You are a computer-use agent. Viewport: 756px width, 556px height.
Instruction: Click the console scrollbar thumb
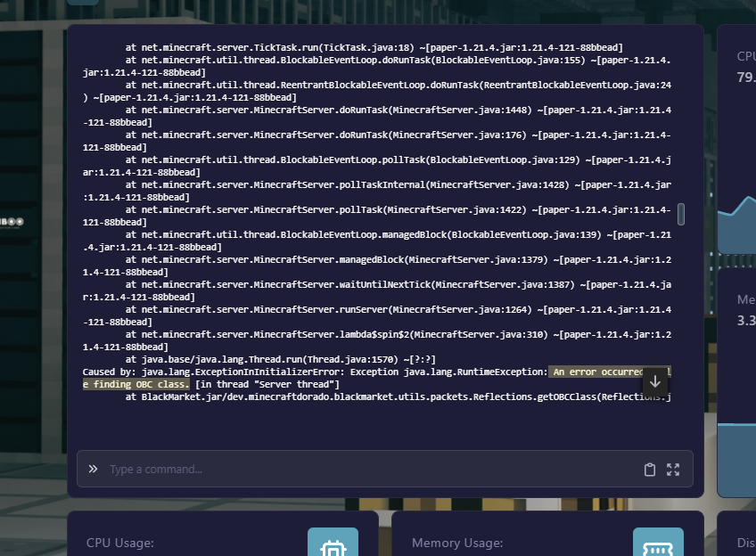click(x=681, y=214)
